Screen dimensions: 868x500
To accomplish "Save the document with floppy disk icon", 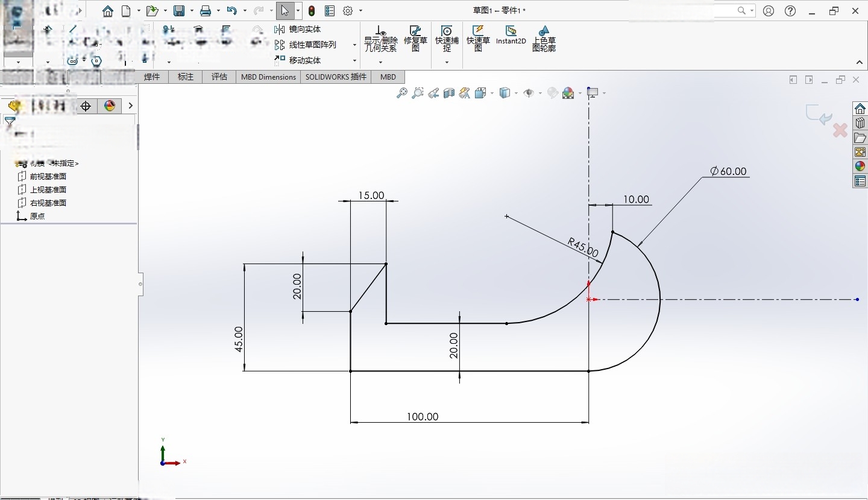I will click(x=179, y=11).
